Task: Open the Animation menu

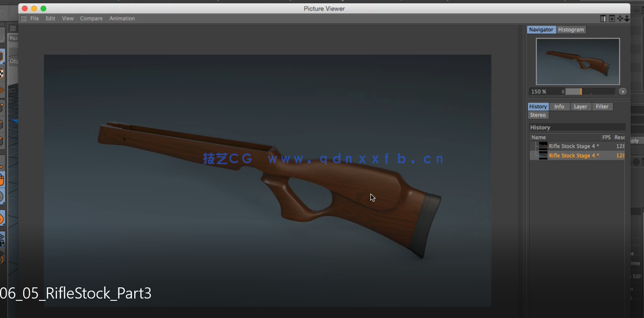Action: tap(122, 19)
